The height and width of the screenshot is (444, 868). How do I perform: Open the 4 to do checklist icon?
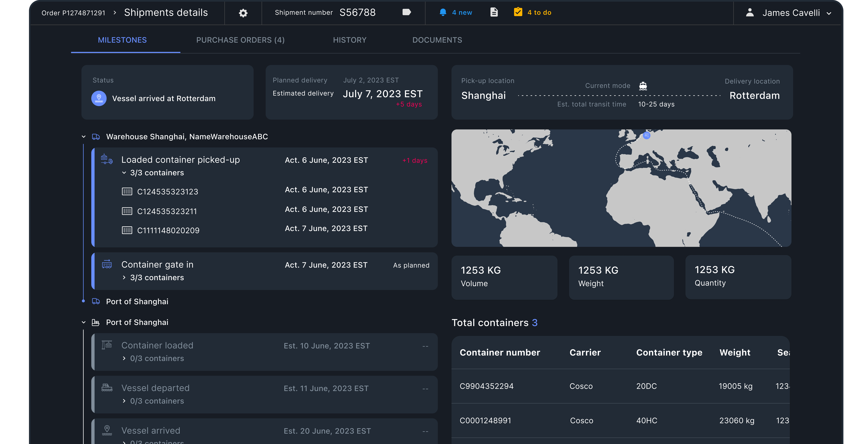[x=518, y=12]
